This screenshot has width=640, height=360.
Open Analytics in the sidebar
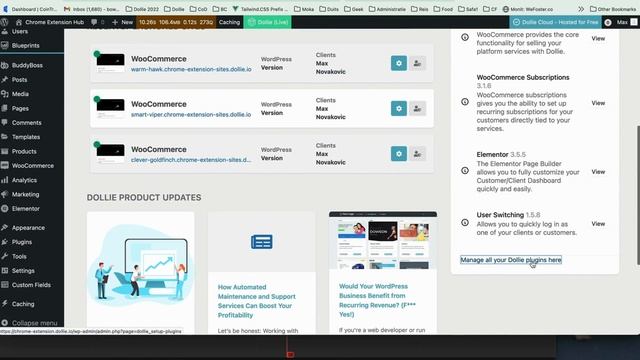pos(24,180)
